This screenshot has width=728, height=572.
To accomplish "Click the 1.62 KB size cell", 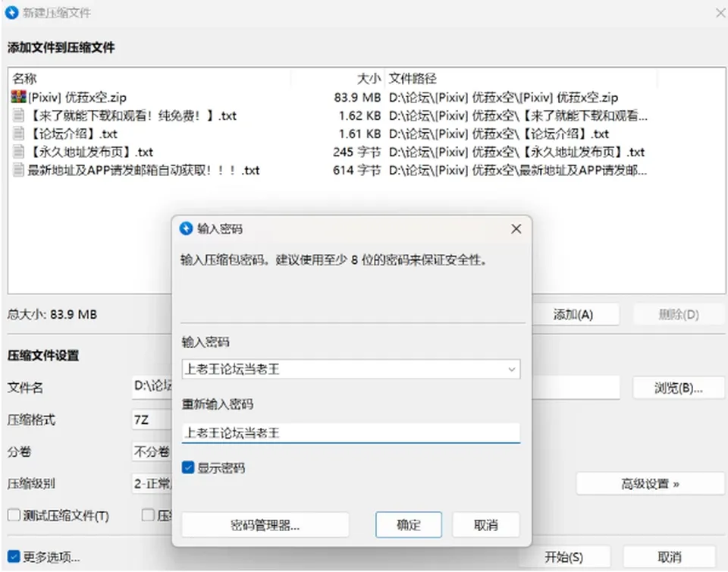I will pos(359,115).
